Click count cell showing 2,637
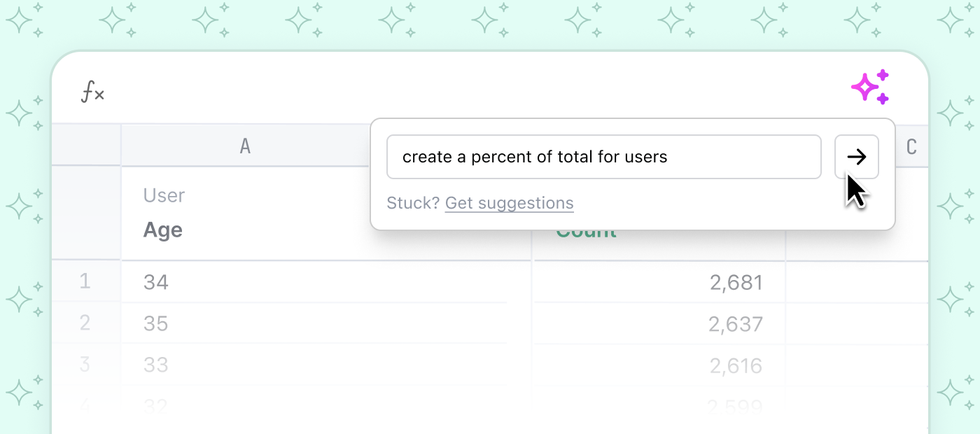This screenshot has width=980, height=434. [658, 324]
